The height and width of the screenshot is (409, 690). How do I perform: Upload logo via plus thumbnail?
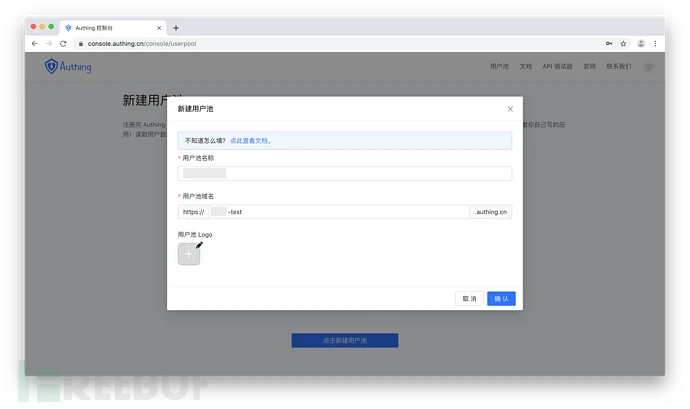(x=189, y=254)
